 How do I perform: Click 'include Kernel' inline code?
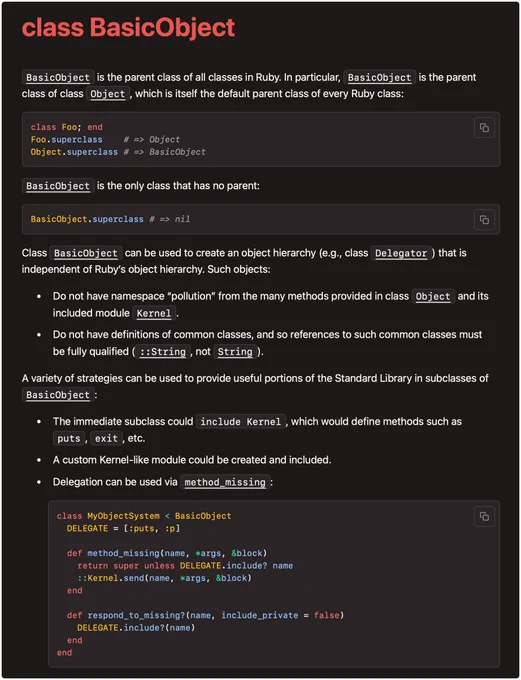click(241, 422)
